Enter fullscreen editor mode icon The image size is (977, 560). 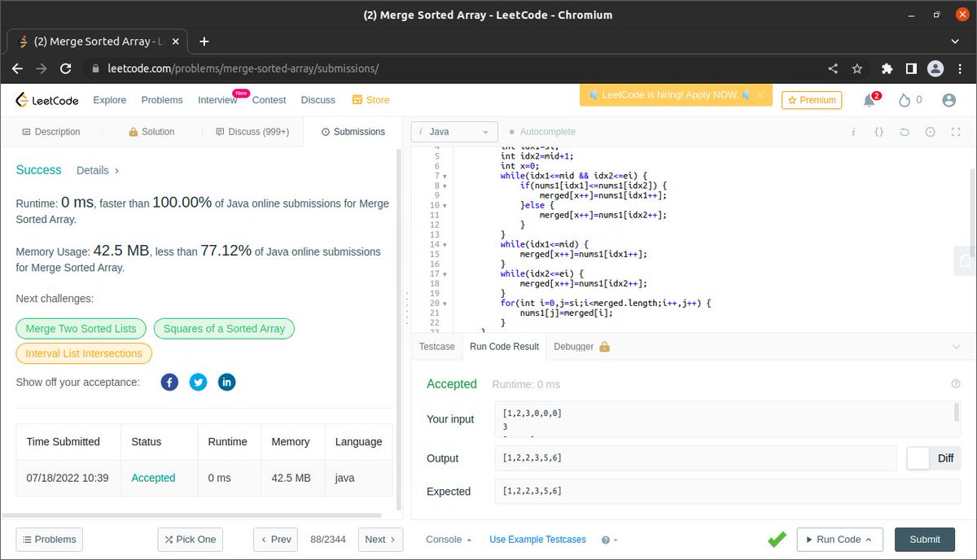click(957, 132)
